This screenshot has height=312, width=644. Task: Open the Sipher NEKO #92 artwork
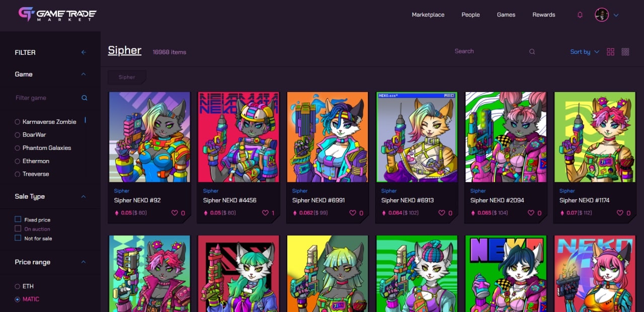tap(150, 137)
